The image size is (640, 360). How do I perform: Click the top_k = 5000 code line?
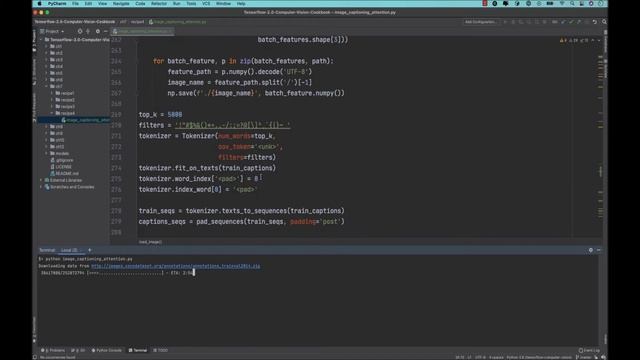coord(160,115)
